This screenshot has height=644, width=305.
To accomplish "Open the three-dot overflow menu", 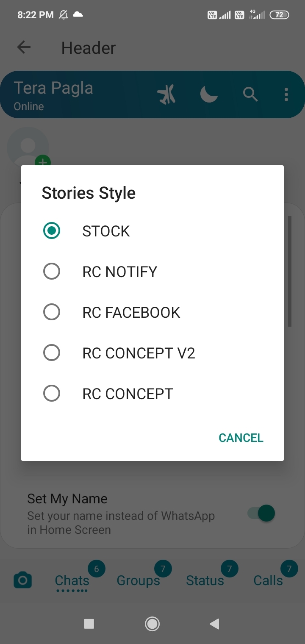I will coord(286,94).
